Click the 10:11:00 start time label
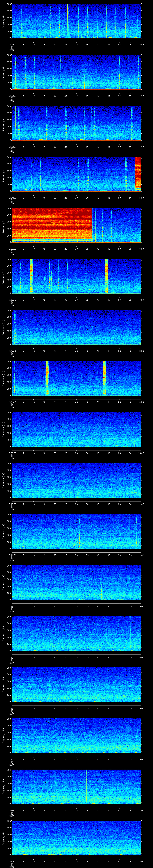The height and width of the screenshot is (868, 153). coord(12,555)
